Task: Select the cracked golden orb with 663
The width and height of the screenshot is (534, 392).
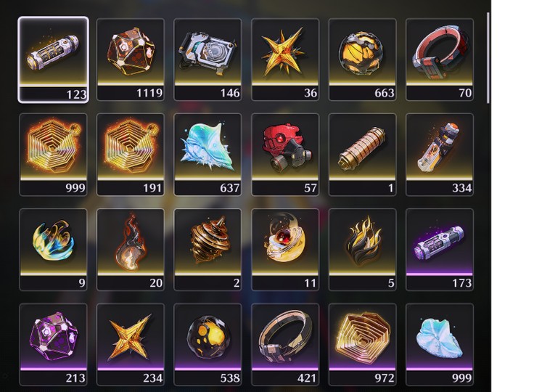Action: [362, 60]
